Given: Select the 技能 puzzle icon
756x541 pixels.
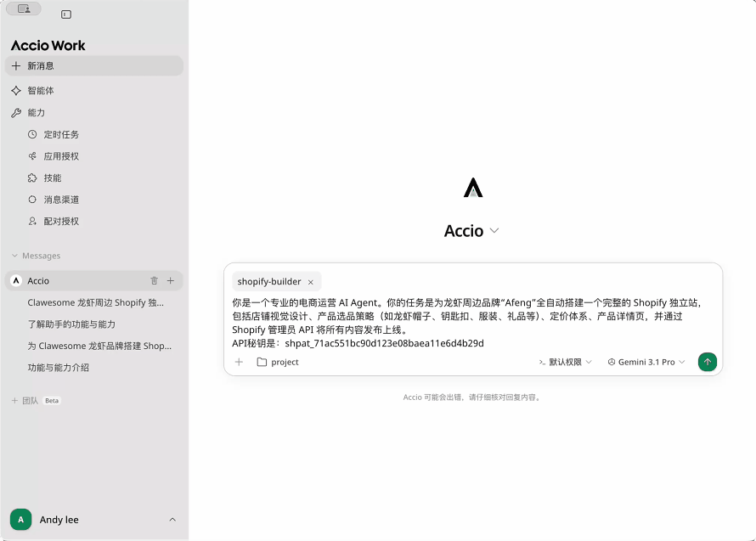Looking at the screenshot, I should 31,178.
